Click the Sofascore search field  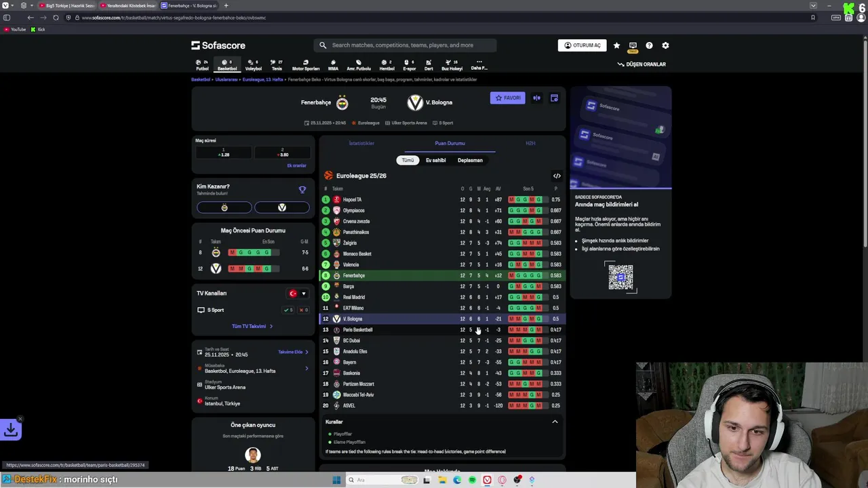point(405,45)
